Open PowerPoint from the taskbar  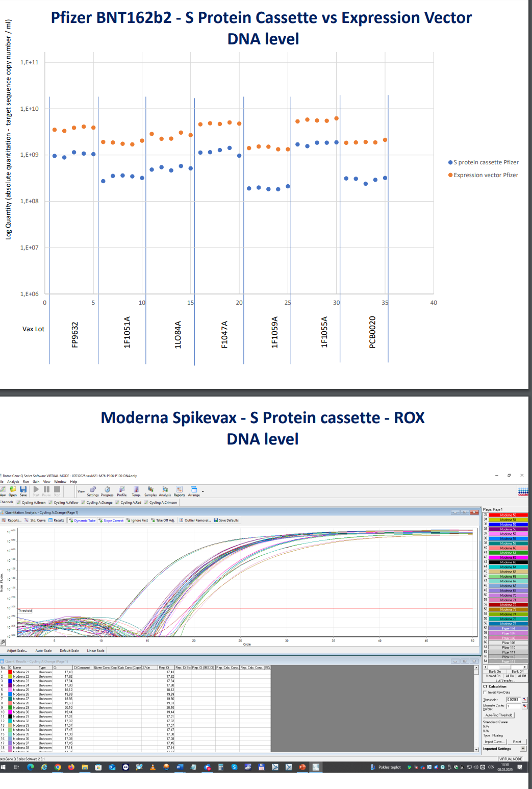click(302, 767)
